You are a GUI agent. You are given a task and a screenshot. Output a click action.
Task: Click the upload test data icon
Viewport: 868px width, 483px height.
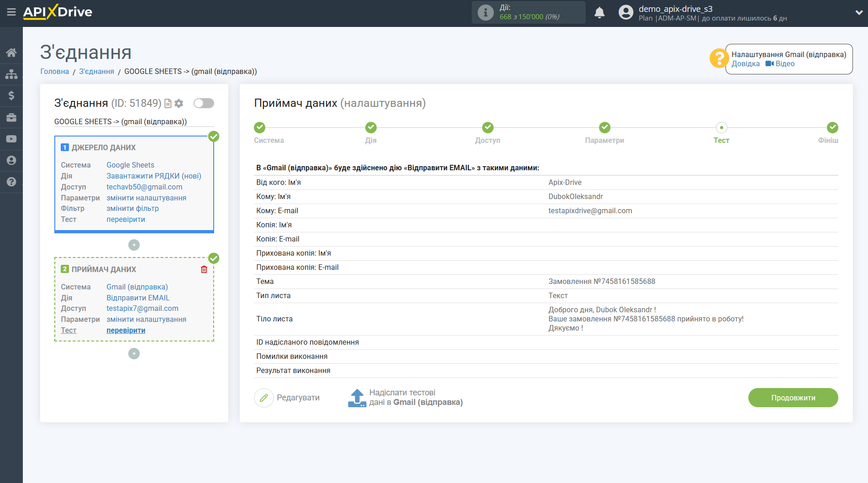(x=357, y=398)
